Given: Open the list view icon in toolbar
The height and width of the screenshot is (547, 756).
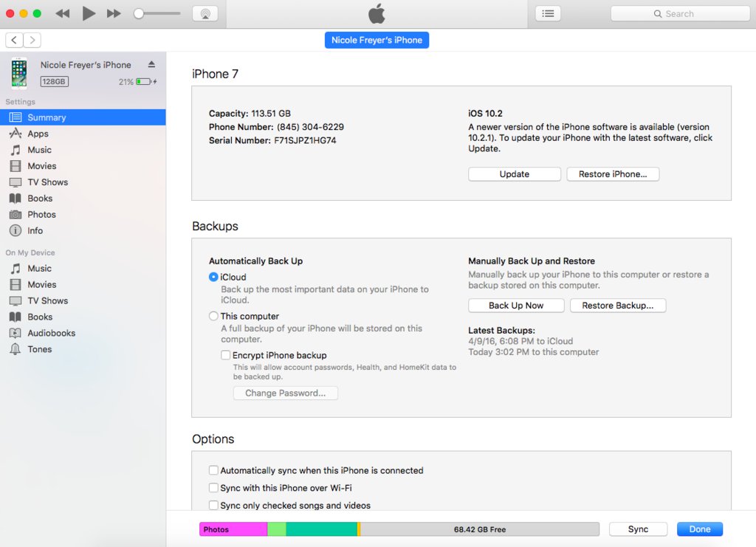Looking at the screenshot, I should pyautogui.click(x=549, y=13).
